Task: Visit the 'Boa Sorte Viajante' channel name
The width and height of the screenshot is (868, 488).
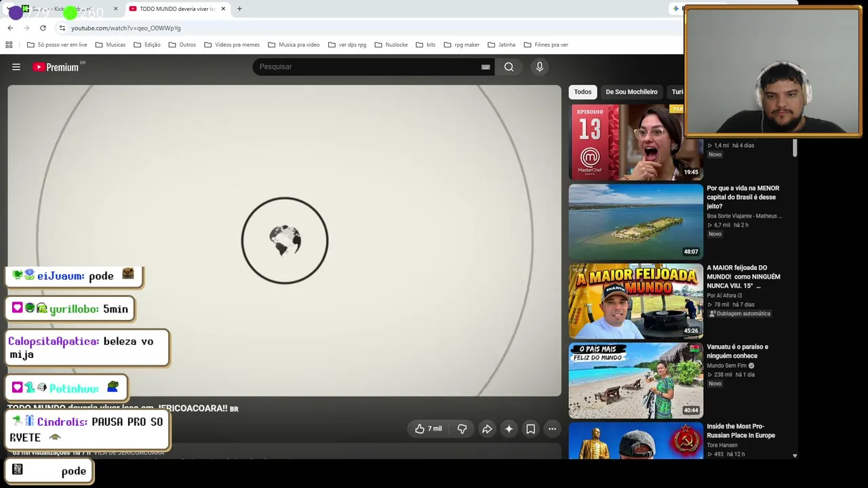Action: pyautogui.click(x=744, y=216)
